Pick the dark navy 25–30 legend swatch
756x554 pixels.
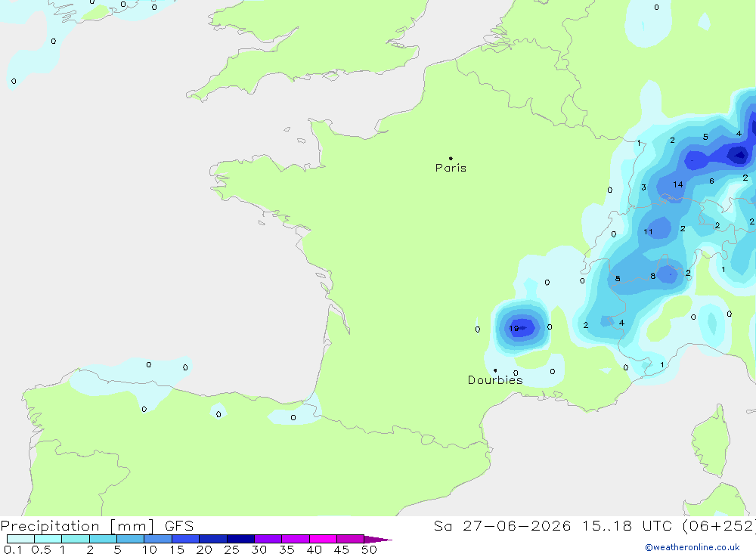(x=240, y=539)
